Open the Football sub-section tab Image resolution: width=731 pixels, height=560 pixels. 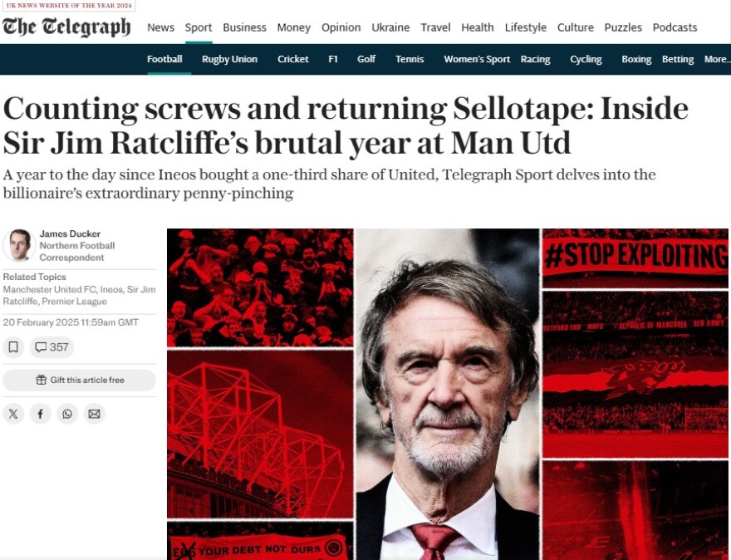click(164, 59)
